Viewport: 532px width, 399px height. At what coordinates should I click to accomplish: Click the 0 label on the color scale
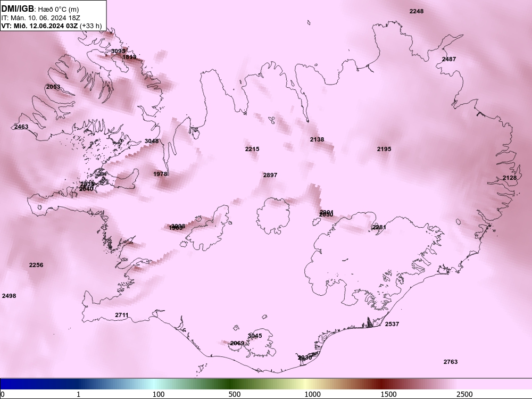pyautogui.click(x=3, y=394)
